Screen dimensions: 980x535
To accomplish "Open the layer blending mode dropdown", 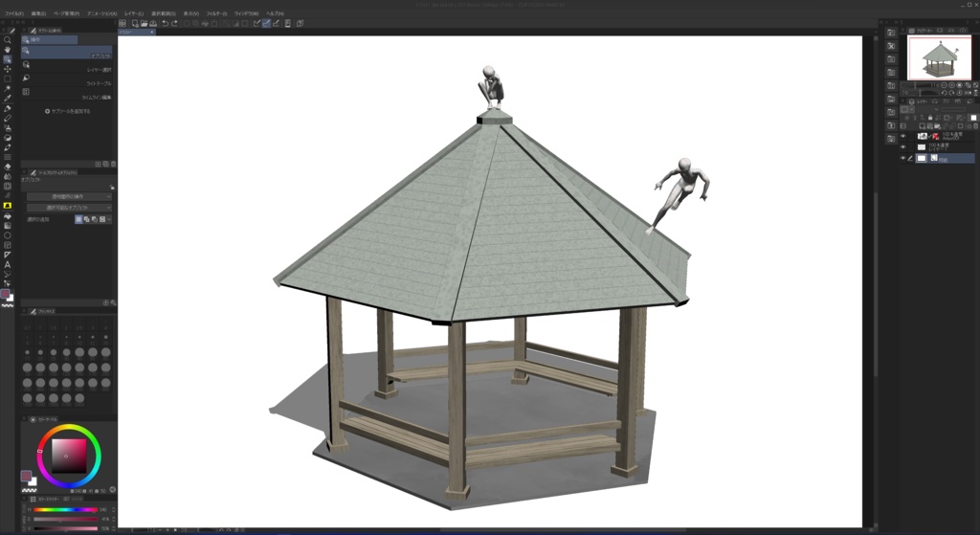I will [x=926, y=109].
